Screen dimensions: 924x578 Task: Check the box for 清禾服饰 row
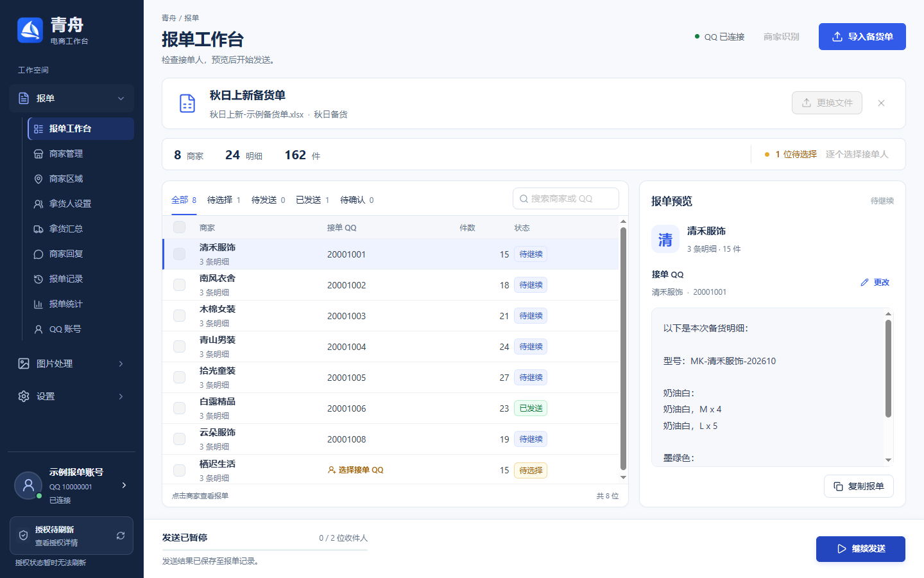pyautogui.click(x=180, y=254)
